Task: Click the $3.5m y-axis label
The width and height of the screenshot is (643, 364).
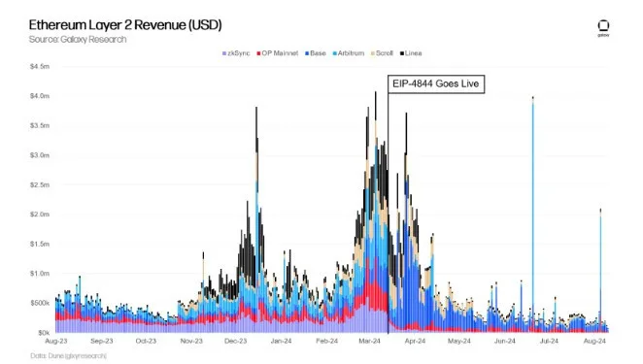Action: (40, 125)
